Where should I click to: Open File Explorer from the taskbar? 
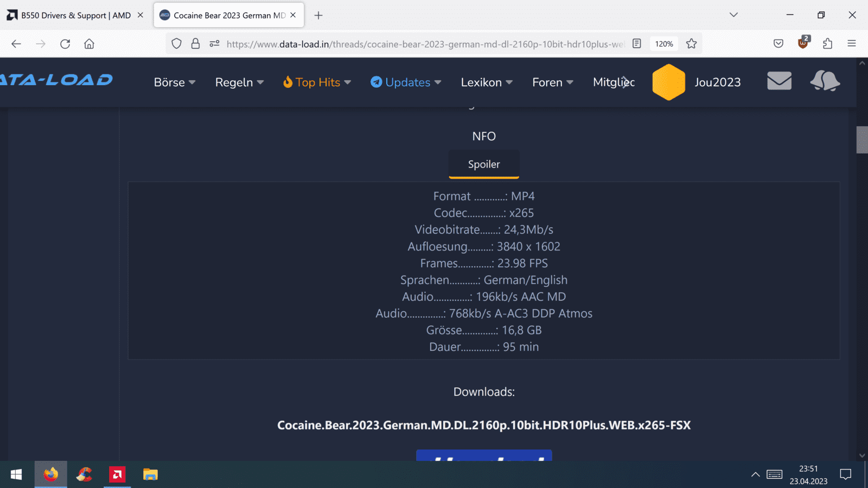(x=150, y=474)
